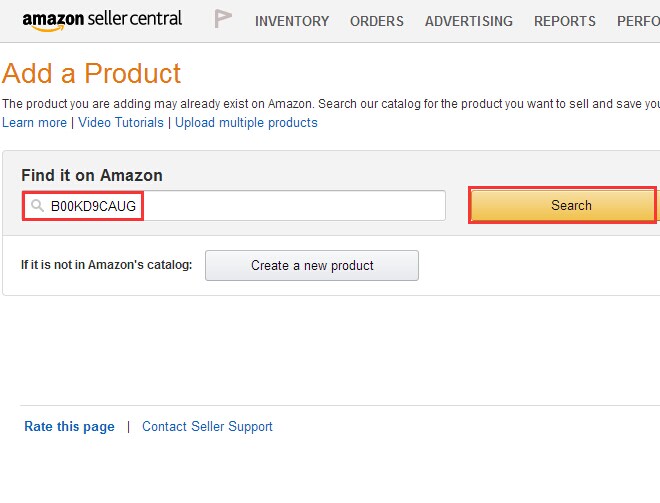
Task: Follow the Learn more link
Action: [x=35, y=122]
